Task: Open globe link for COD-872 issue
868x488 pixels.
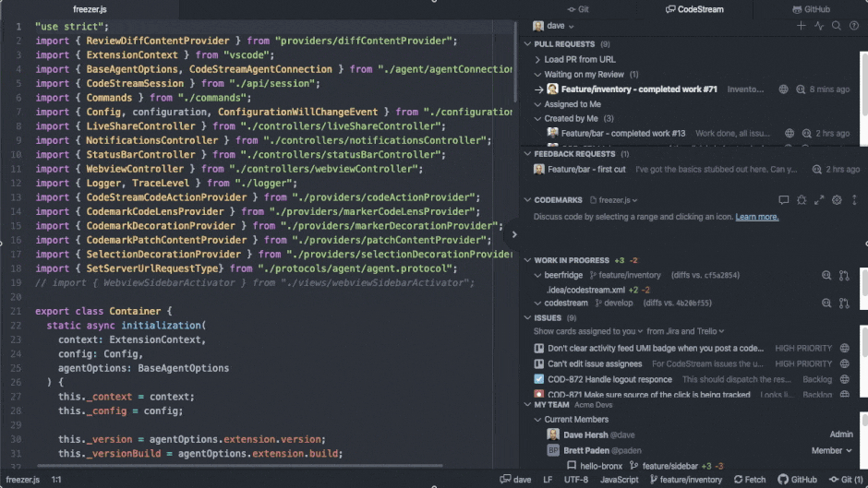Action: 844,379
